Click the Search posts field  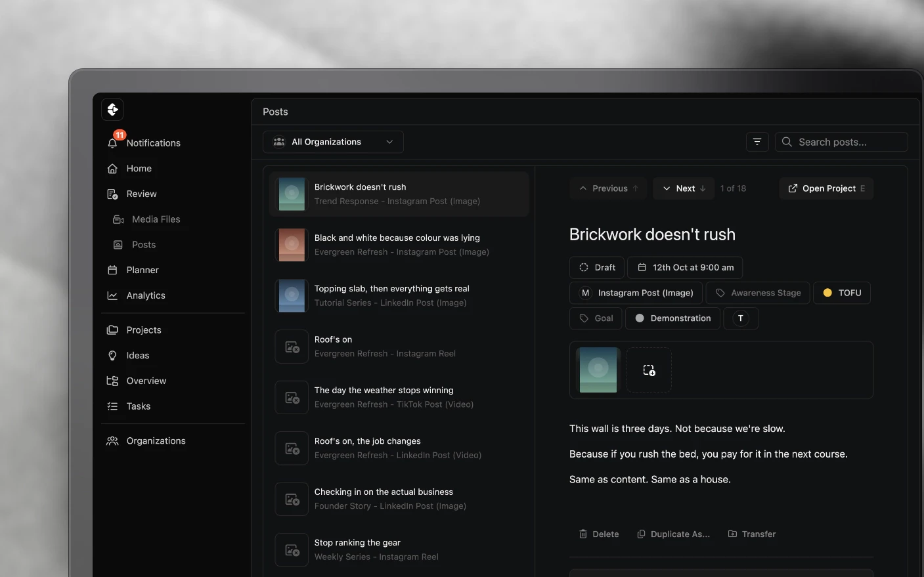[841, 142]
